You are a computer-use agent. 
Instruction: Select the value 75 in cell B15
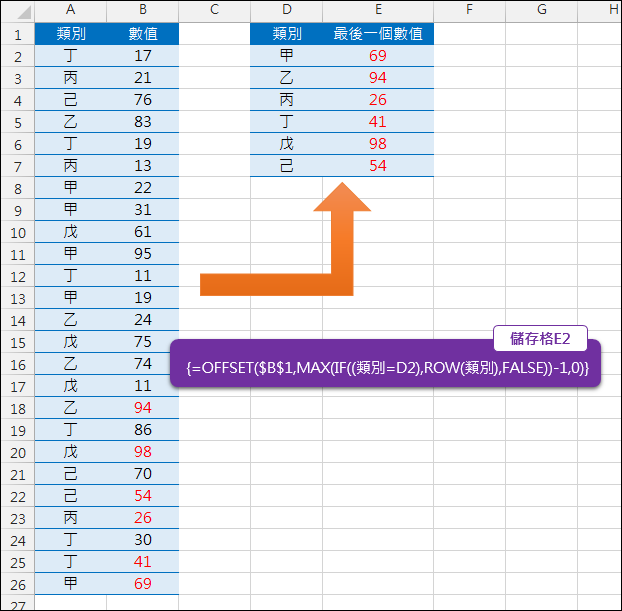pyautogui.click(x=143, y=342)
